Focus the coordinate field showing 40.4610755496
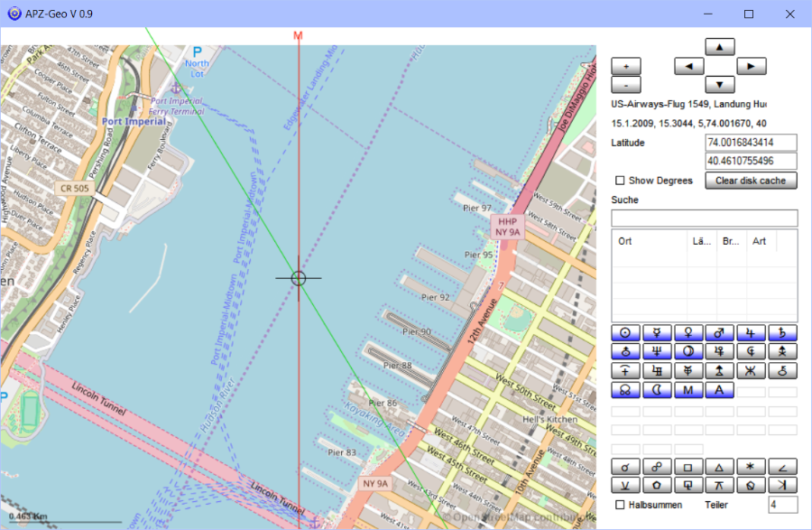Image resolution: width=812 pixels, height=530 pixels. 751,161
